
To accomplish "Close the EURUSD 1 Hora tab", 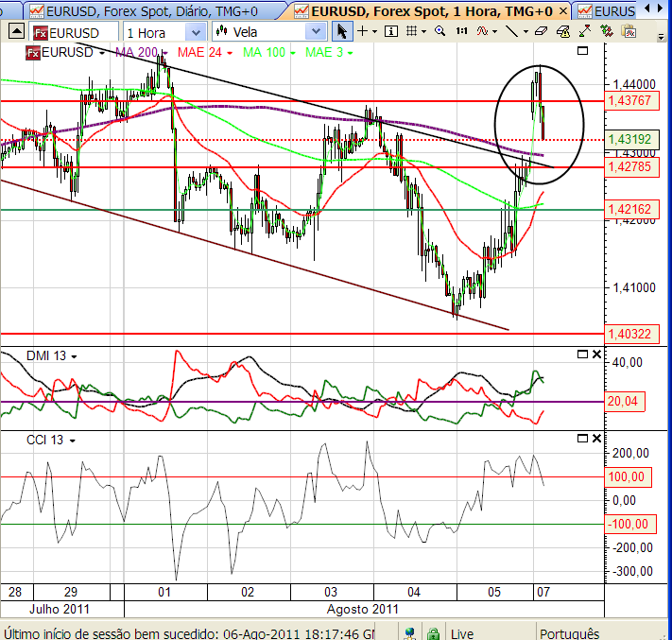I will click(563, 11).
